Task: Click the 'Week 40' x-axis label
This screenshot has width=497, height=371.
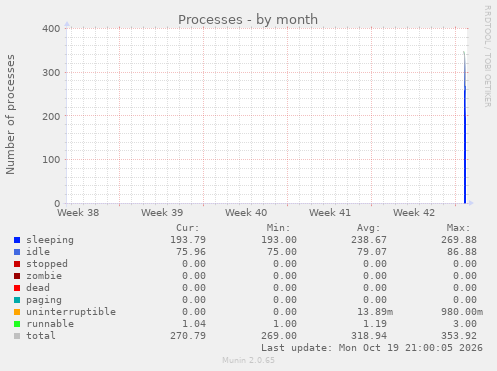Action: (x=246, y=213)
